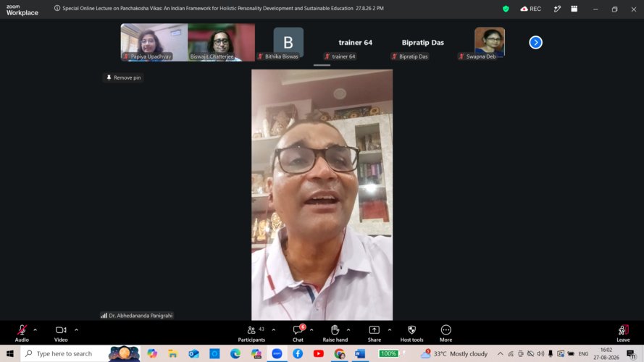The image size is (644, 362).
Task: Expand the video settings arrow
Action: [76, 329]
